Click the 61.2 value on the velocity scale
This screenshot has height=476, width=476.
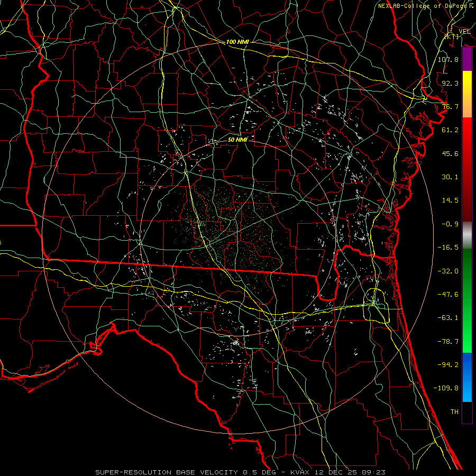450,130
